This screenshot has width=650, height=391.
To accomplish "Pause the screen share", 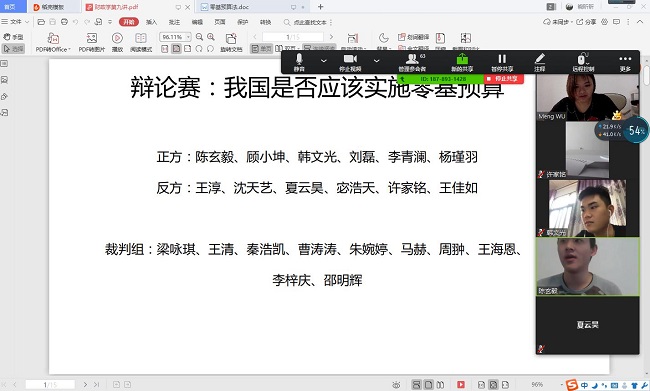I will (502, 63).
